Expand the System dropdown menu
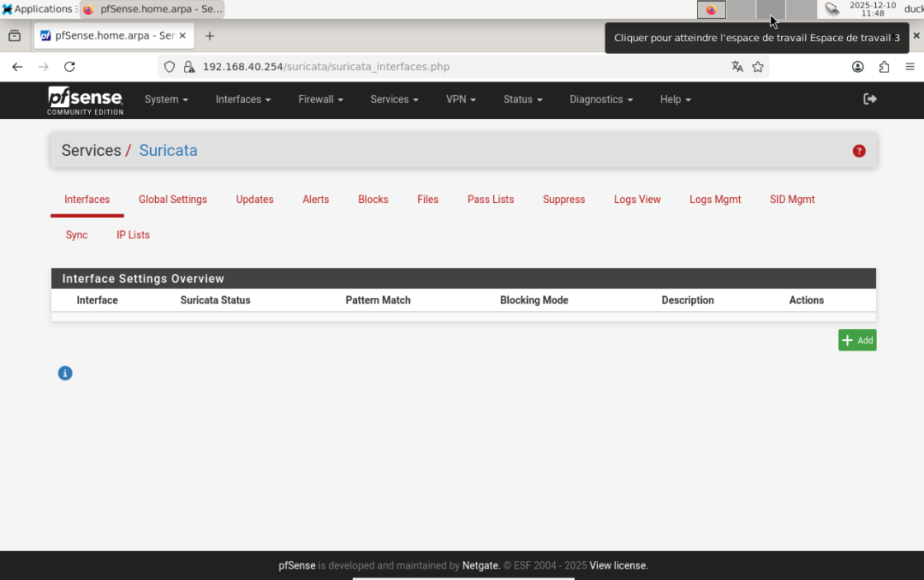 click(x=166, y=99)
